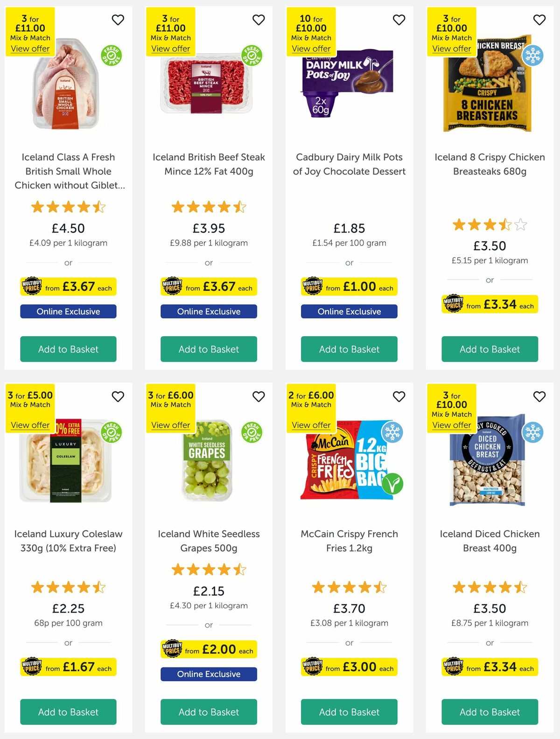
Task: Toggle the heart favourite on McCain Crispy French Fries
Action: point(399,396)
